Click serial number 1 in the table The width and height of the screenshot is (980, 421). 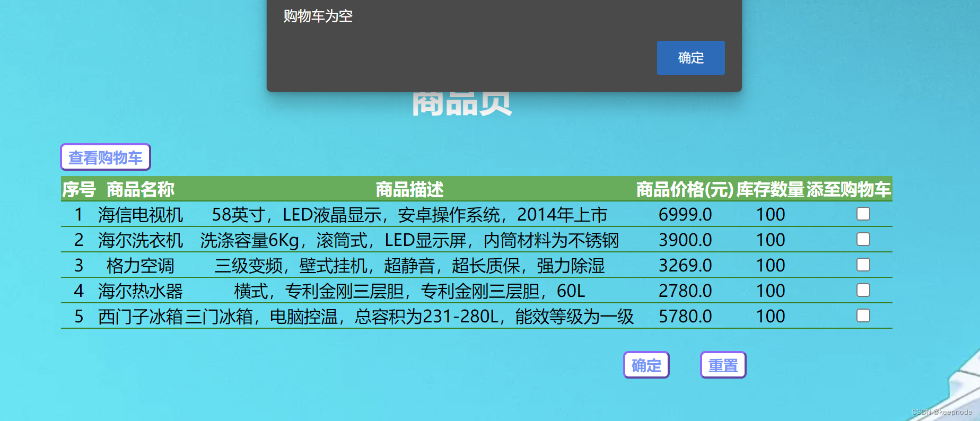point(79,215)
